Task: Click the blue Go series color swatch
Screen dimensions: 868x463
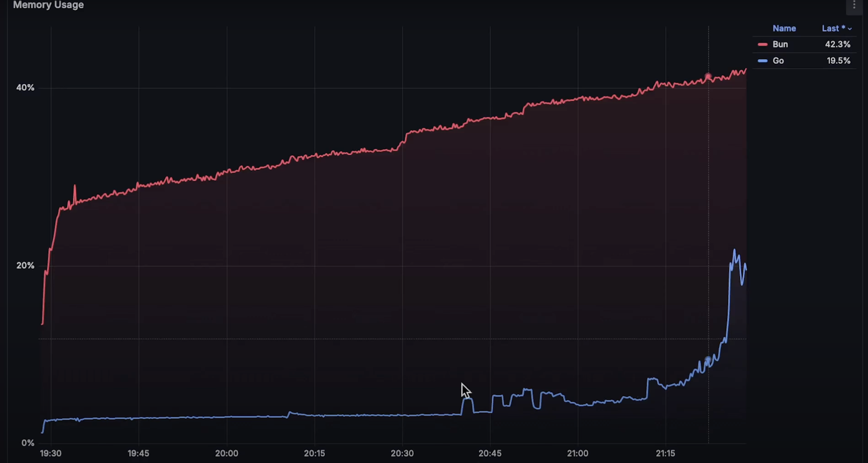Action: (x=762, y=61)
